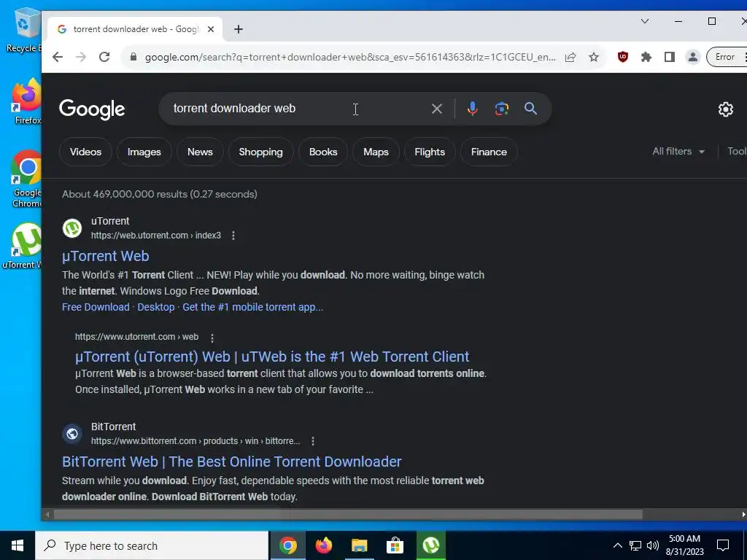Open 'µTorrent (uTorrent) Web | uTWeb' result

272,357
